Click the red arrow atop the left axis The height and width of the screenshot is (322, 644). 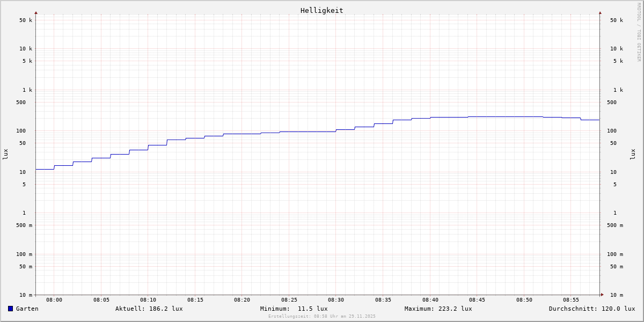[x=36, y=12]
